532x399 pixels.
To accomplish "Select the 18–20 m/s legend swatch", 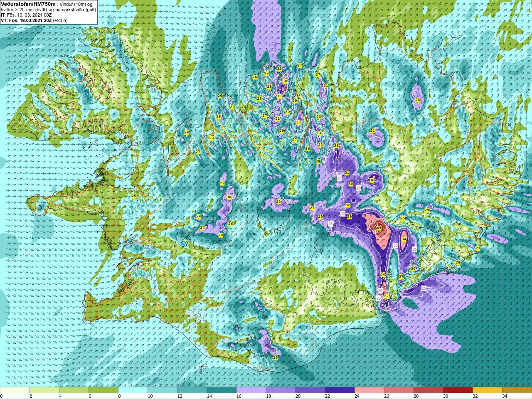I will [281, 390].
